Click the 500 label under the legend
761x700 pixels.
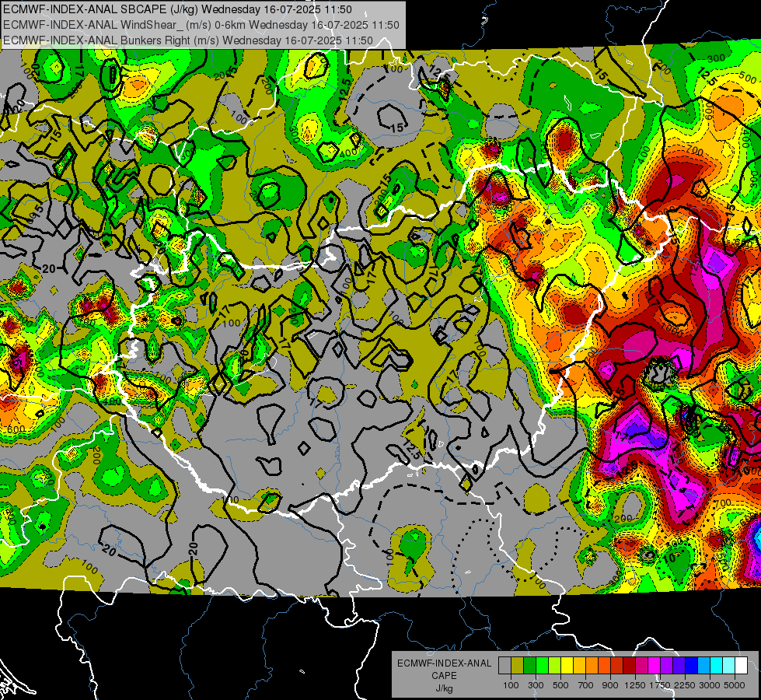pos(560,685)
